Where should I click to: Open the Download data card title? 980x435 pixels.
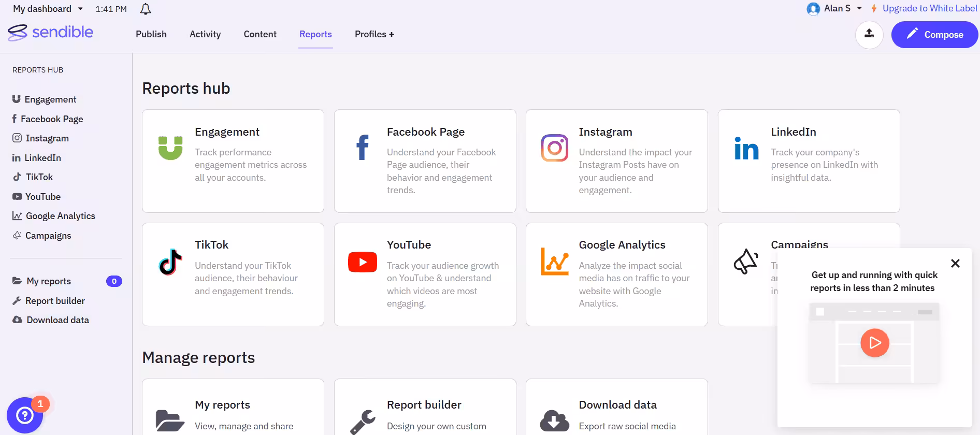tap(617, 404)
